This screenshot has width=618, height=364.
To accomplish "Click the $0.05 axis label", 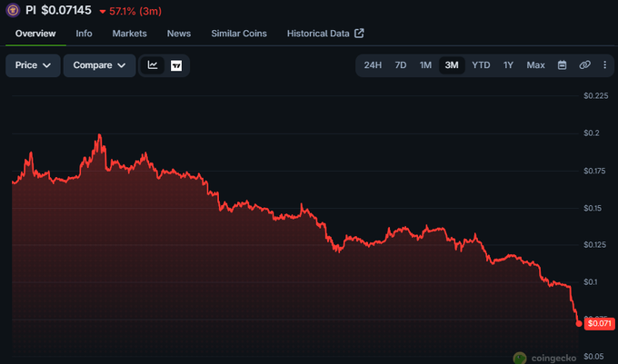I will (x=593, y=357).
